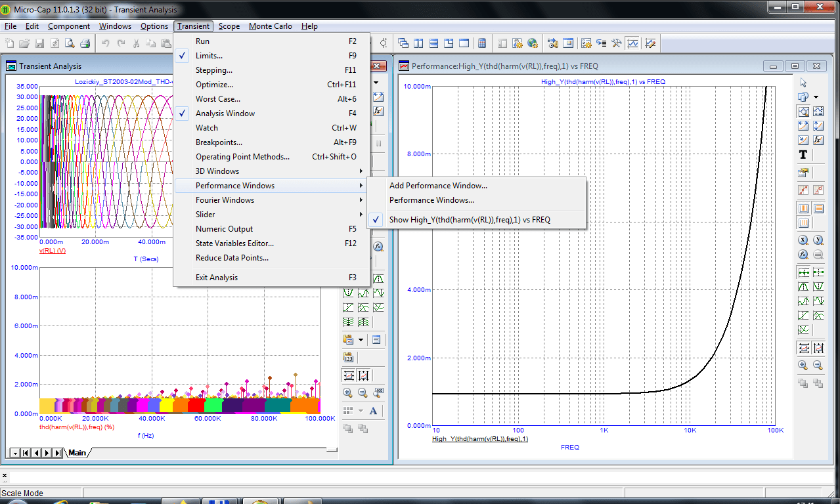
Task: Choose Watch from the Transient menu
Action: click(x=272, y=128)
